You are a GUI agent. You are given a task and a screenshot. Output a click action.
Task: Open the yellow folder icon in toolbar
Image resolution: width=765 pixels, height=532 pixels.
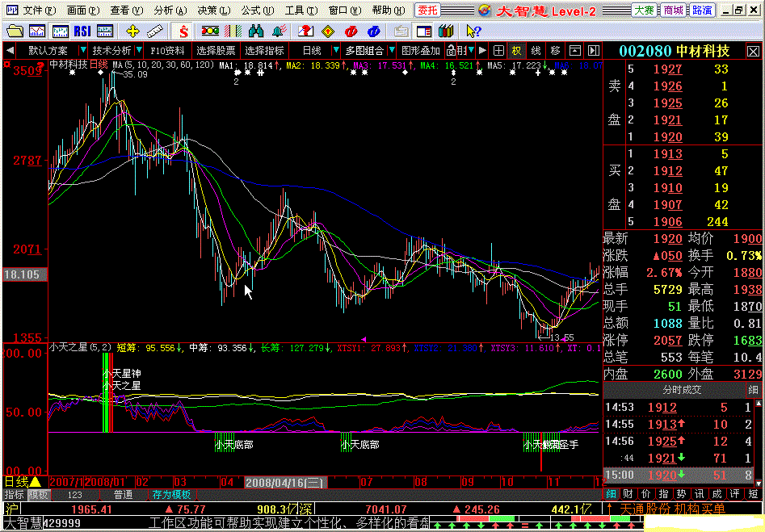15,31
